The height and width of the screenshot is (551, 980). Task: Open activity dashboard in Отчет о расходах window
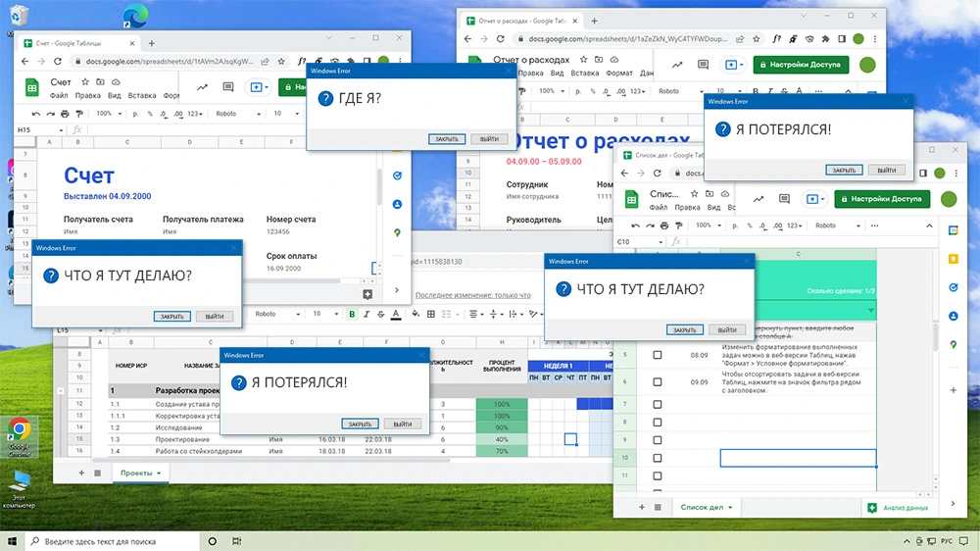tap(676, 65)
